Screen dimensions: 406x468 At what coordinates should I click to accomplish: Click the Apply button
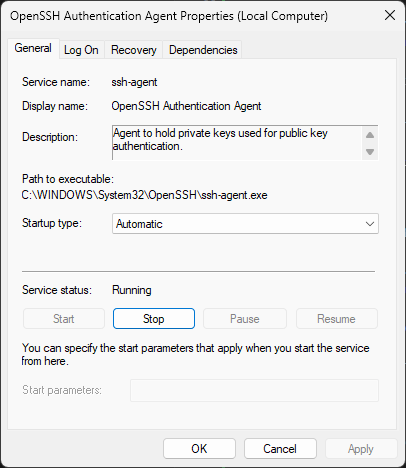coord(361,449)
